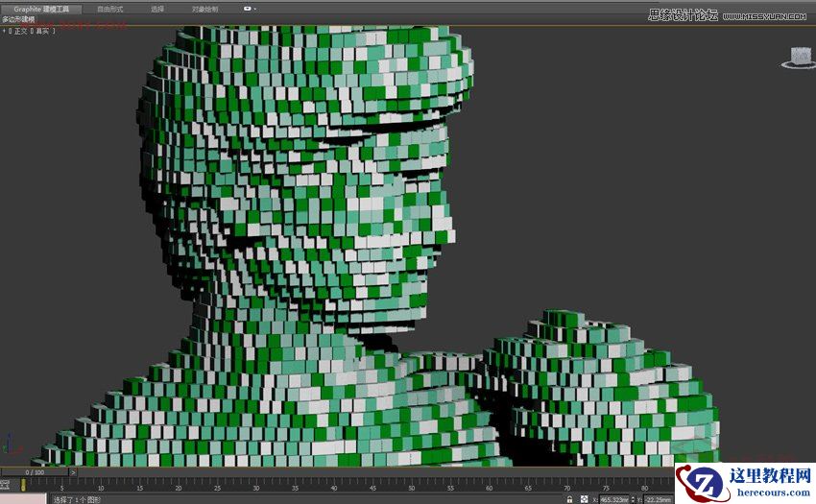Advance time slider with the > arrow
This screenshot has width=816, height=504.
[x=73, y=472]
